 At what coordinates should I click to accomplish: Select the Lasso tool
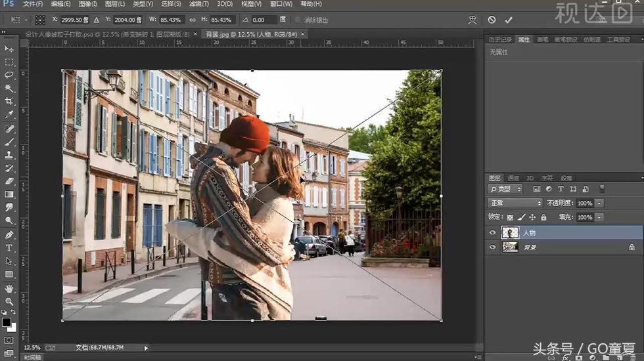tap(9, 75)
